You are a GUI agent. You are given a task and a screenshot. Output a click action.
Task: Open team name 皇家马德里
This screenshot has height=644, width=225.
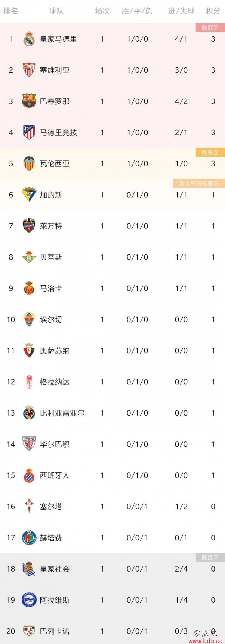[x=58, y=39]
